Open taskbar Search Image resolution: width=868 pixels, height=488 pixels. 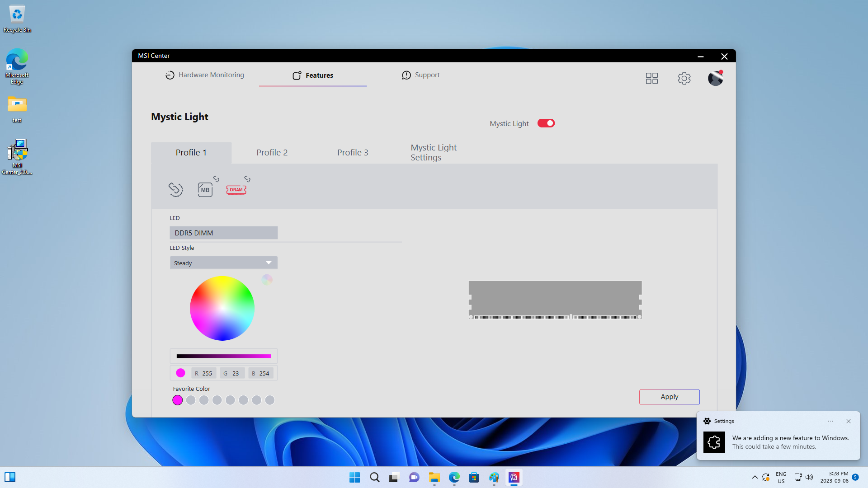coord(375,478)
